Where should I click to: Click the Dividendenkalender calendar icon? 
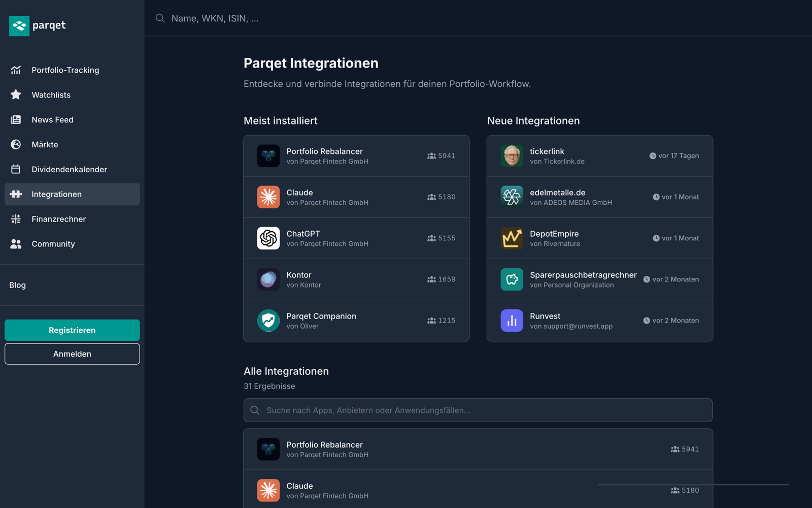[16, 169]
